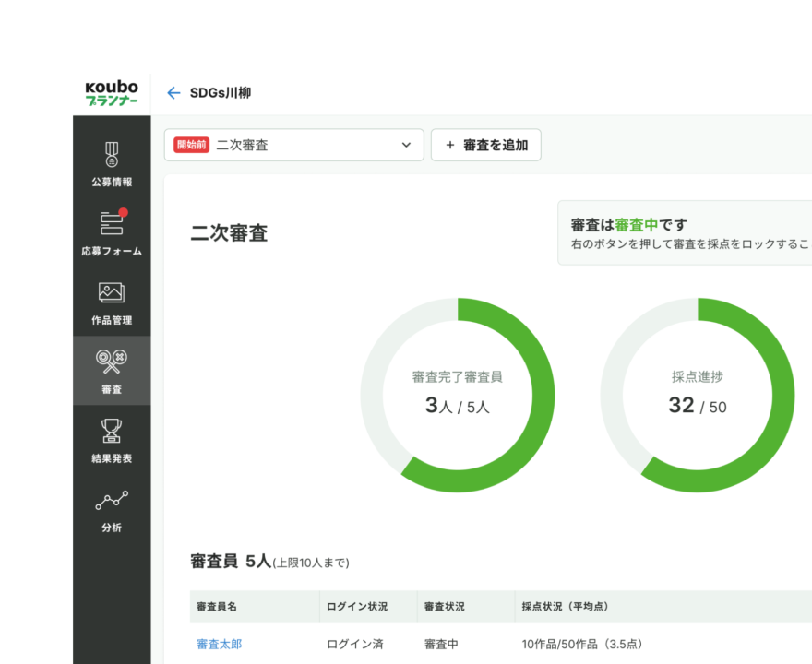The width and height of the screenshot is (812, 664).
Task: Click the 審査は審査中です status banner
Action: point(685,233)
